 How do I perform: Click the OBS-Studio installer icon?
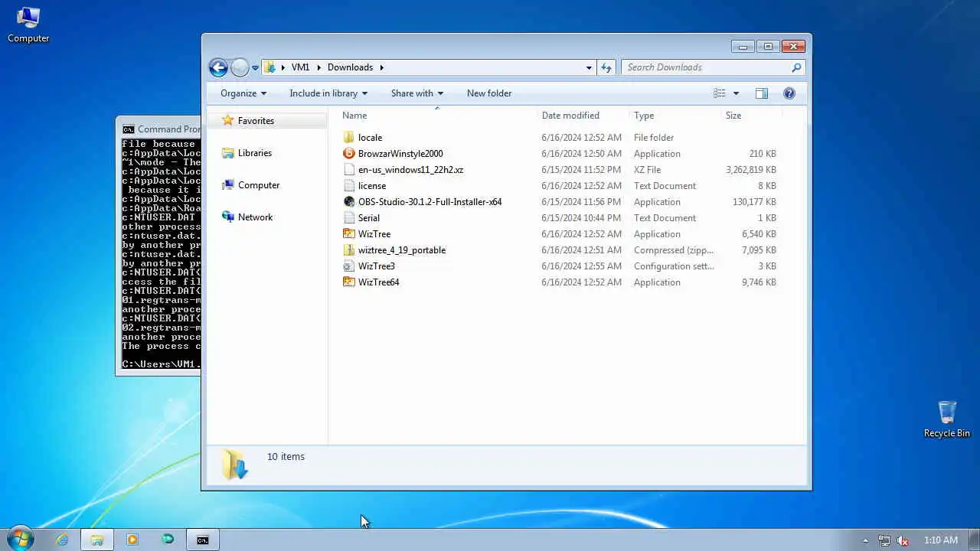coord(349,202)
